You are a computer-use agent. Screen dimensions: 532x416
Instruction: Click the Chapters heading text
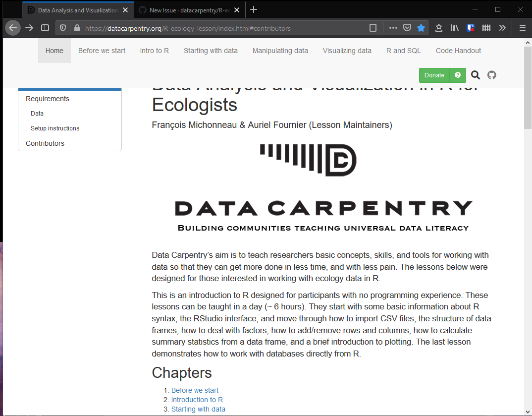coord(182,372)
